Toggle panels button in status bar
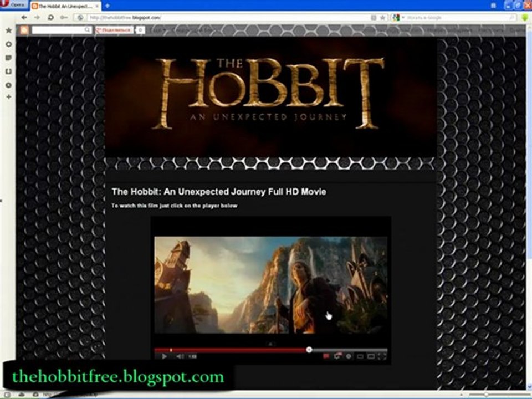This screenshot has width=532, height=399. click(x=7, y=395)
